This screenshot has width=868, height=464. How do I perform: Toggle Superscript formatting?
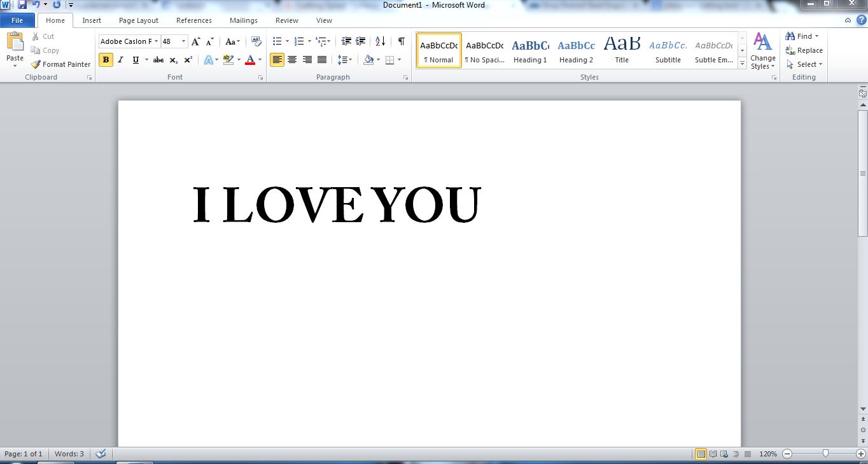pos(188,60)
